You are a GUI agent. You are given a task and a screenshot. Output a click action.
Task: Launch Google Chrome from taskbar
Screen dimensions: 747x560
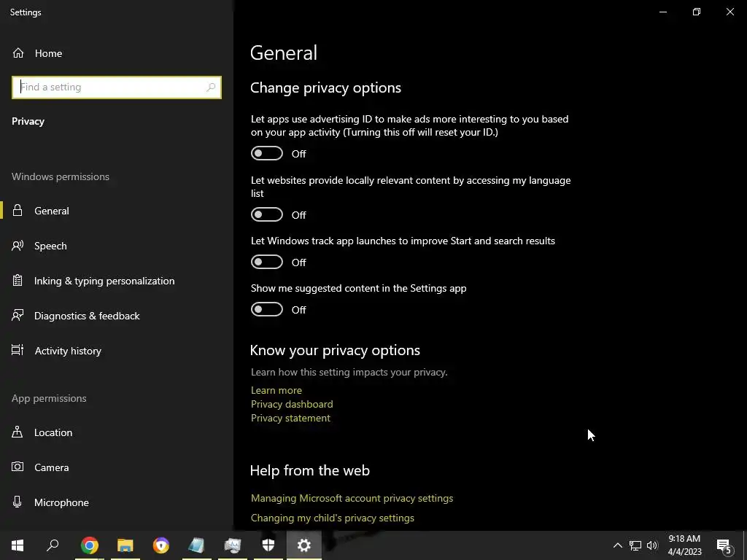pos(89,545)
